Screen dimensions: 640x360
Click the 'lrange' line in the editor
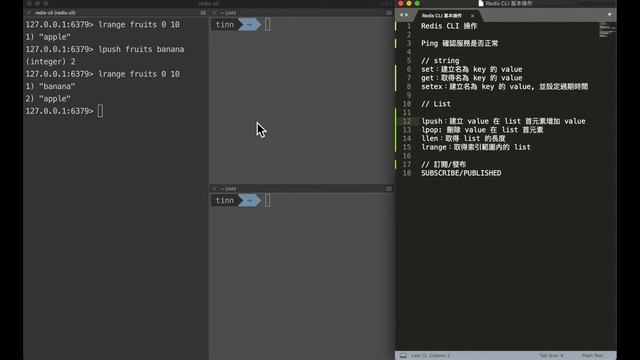click(x=476, y=147)
